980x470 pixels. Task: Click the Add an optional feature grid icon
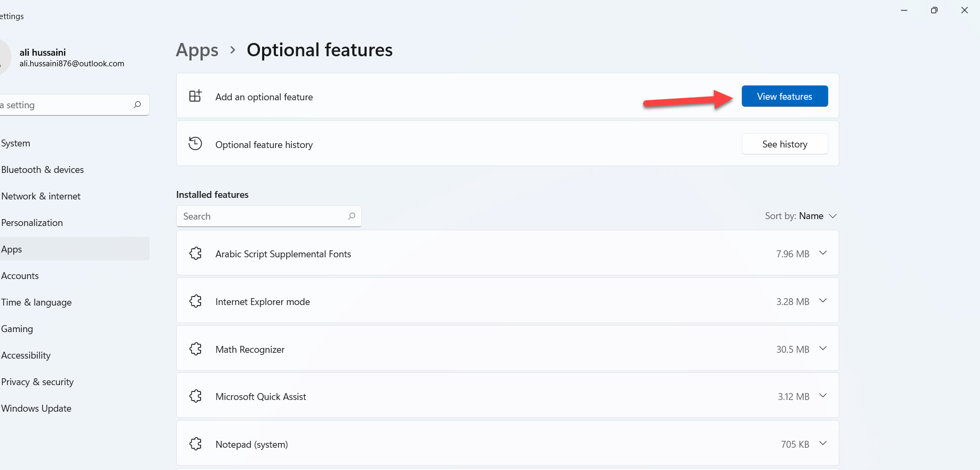coord(195,96)
